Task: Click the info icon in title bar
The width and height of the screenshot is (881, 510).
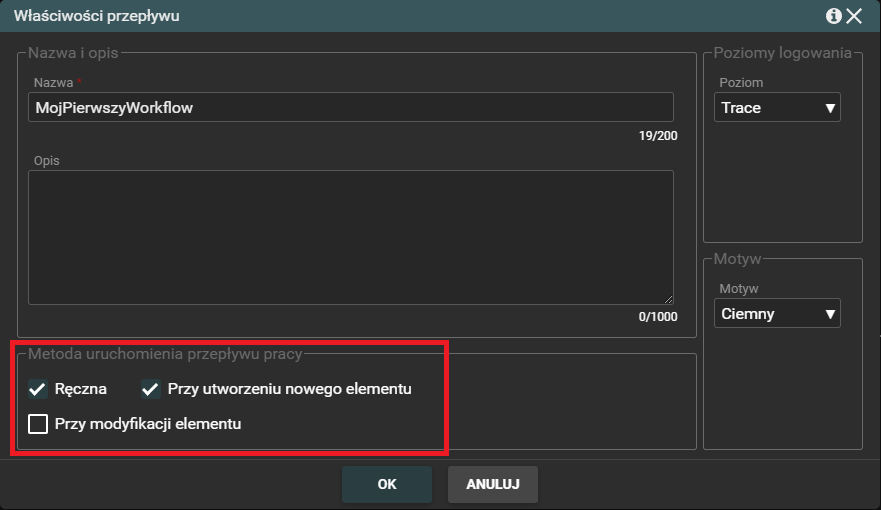Action: click(833, 16)
